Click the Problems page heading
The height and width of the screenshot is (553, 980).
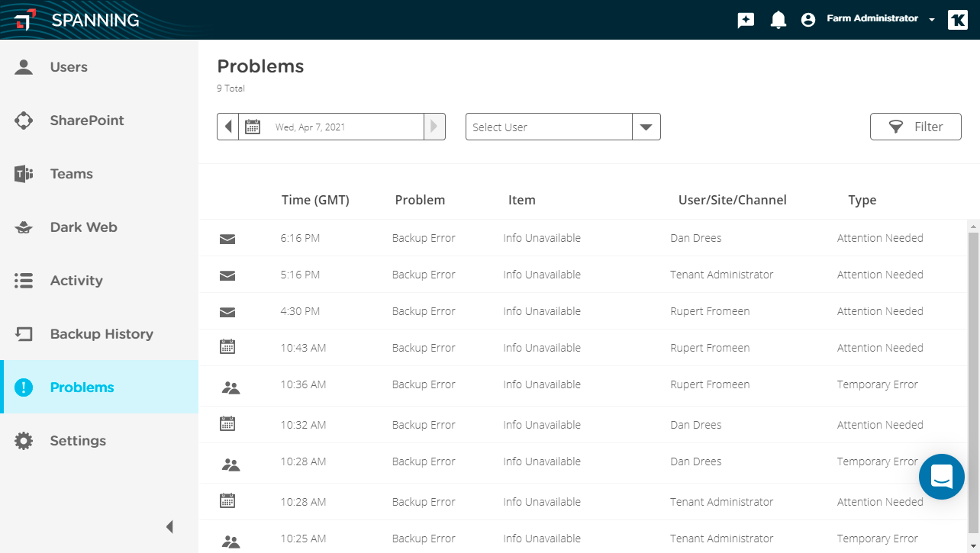coord(260,66)
